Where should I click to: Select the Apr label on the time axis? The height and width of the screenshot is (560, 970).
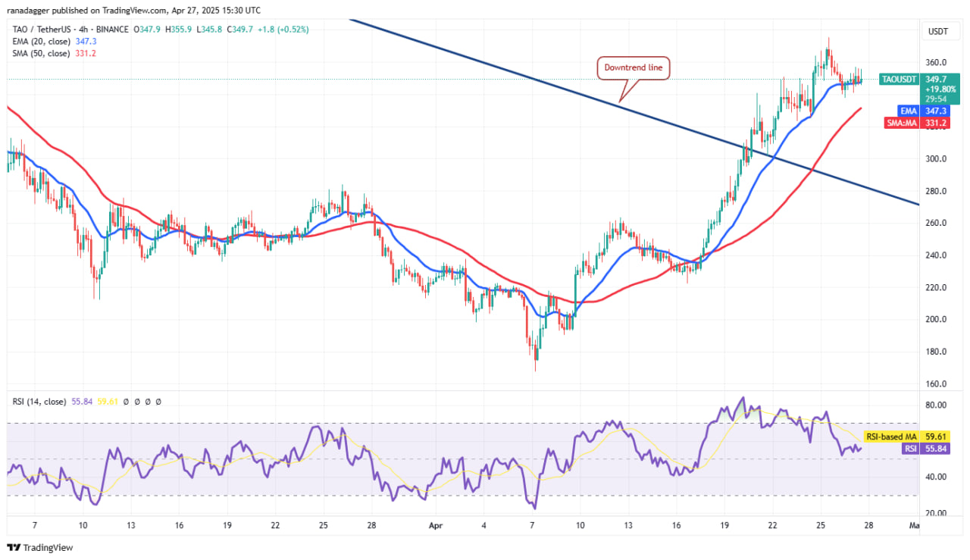(436, 524)
